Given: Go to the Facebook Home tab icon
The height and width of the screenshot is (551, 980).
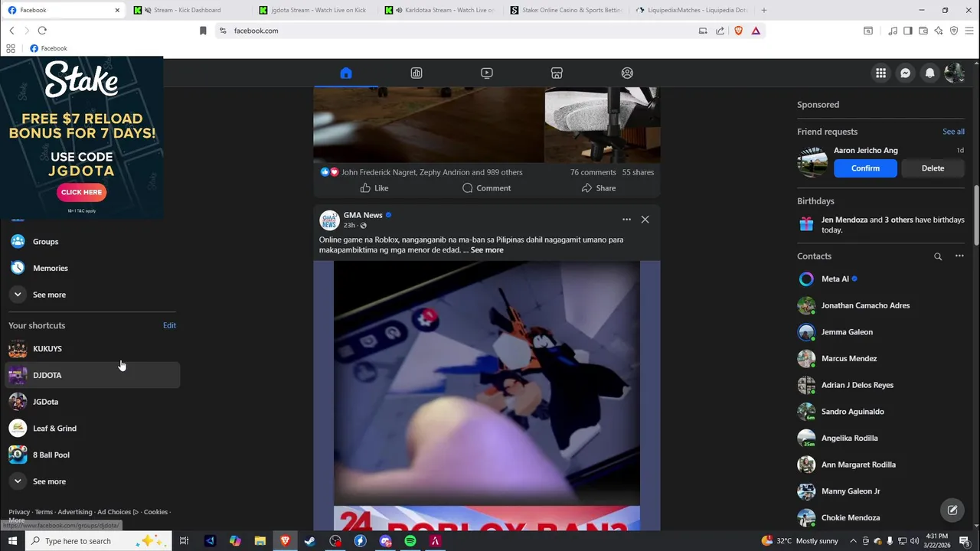Looking at the screenshot, I should [x=346, y=73].
